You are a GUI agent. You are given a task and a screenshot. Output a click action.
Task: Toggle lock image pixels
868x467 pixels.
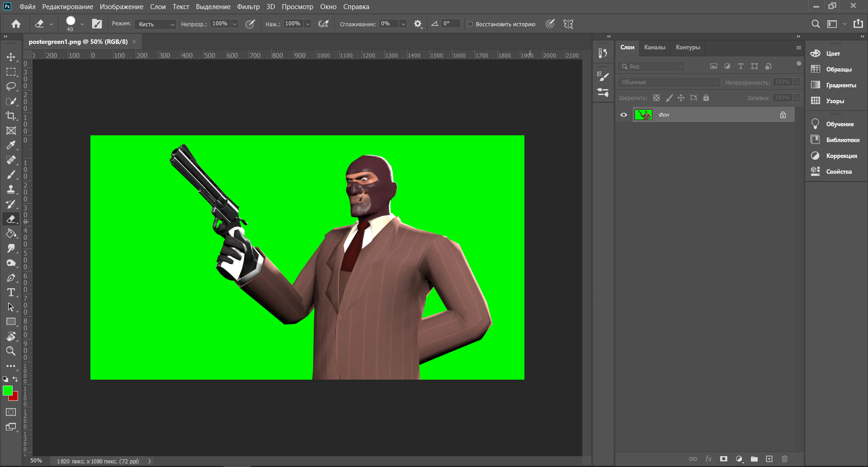coord(669,98)
